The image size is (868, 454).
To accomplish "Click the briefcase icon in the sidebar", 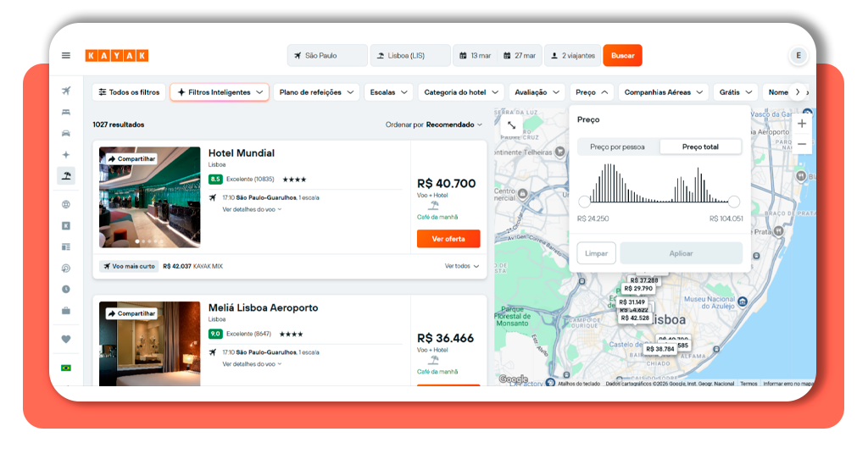I will point(66,311).
